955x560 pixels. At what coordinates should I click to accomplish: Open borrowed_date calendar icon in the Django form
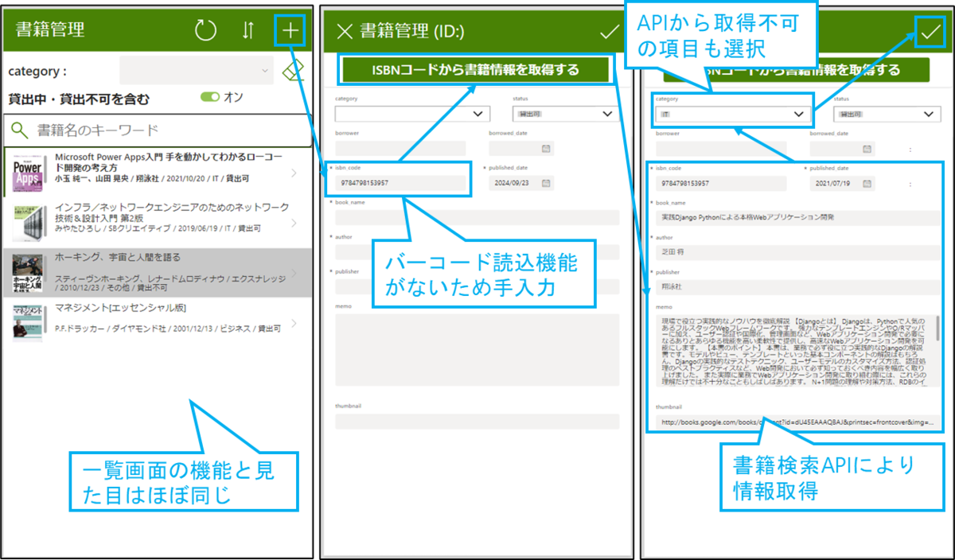tap(867, 149)
